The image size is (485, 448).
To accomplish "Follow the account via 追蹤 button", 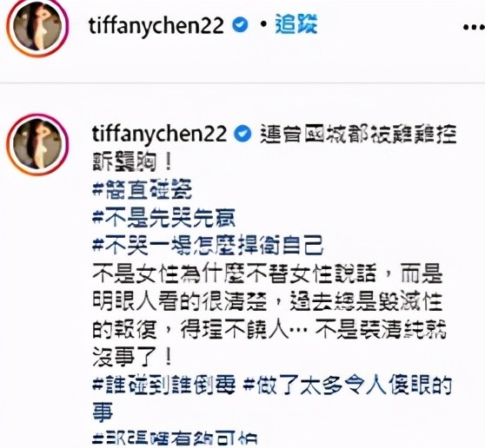I will (296, 24).
